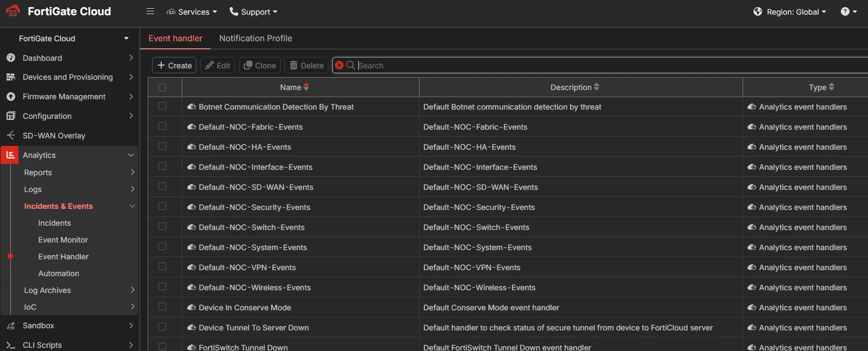This screenshot has width=868, height=351.
Task: Collapse the Analytics section chevron
Action: [131, 155]
